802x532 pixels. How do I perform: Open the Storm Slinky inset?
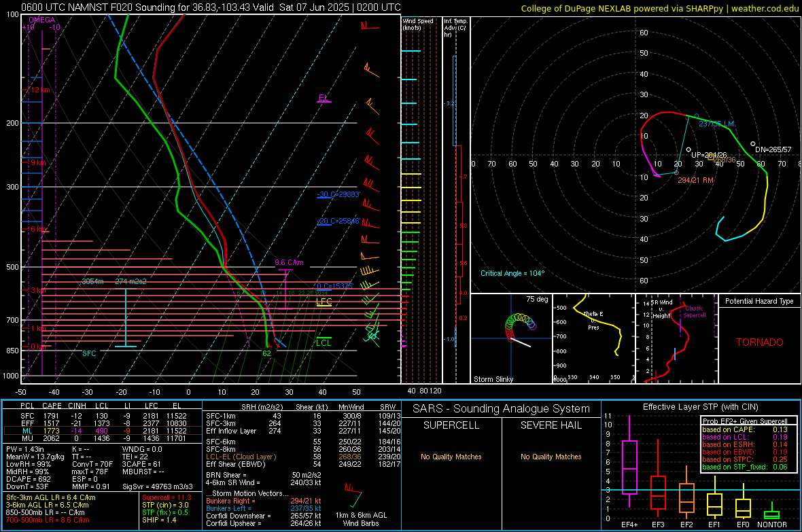click(x=511, y=338)
